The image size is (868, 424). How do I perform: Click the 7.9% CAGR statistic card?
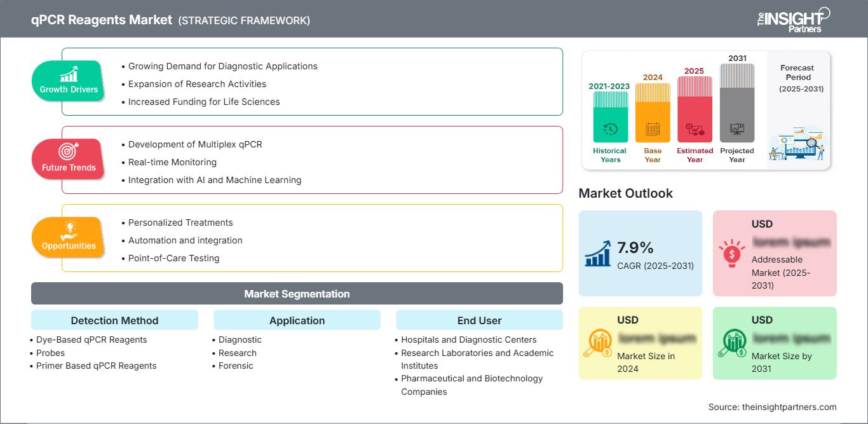640,253
